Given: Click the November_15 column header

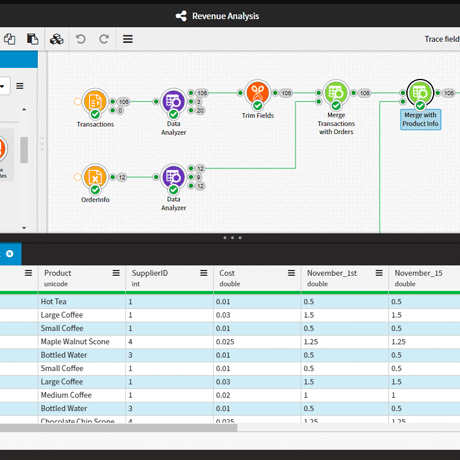Looking at the screenshot, I should [x=425, y=278].
